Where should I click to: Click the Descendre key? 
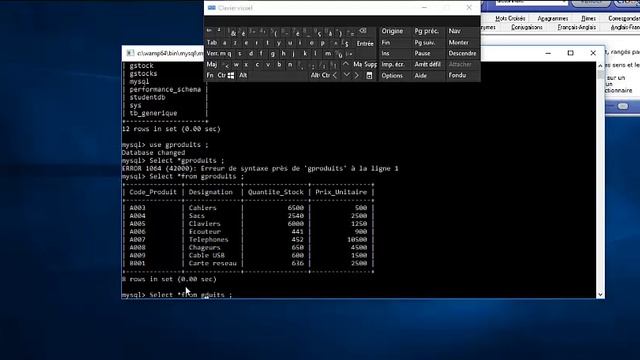[462, 53]
